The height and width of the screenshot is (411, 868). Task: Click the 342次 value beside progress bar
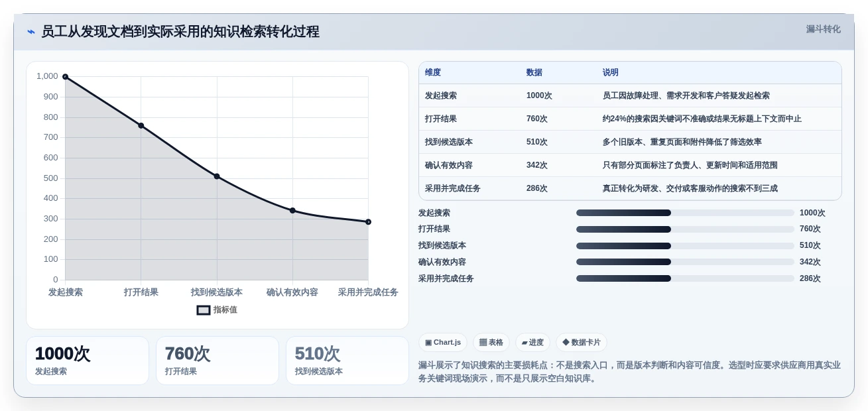pos(810,263)
